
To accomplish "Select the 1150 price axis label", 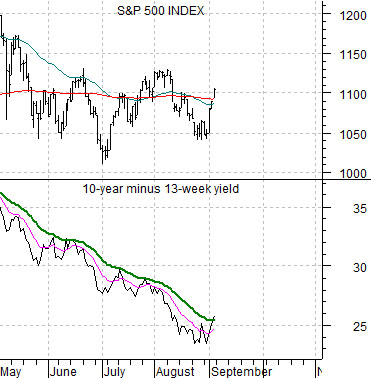I will [353, 55].
